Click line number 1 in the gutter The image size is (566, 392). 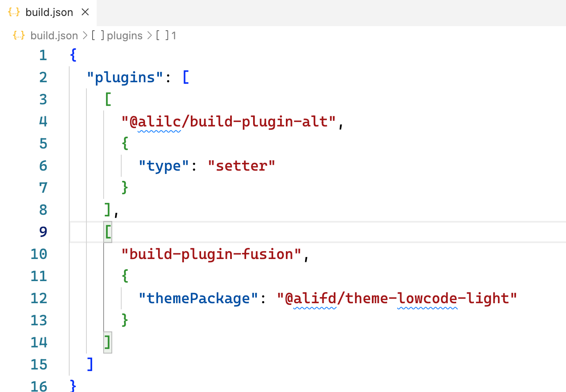tap(43, 55)
